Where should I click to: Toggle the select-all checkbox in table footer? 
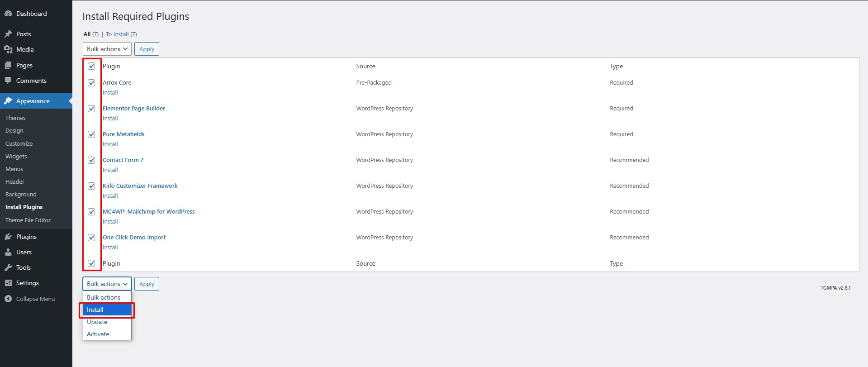(91, 263)
